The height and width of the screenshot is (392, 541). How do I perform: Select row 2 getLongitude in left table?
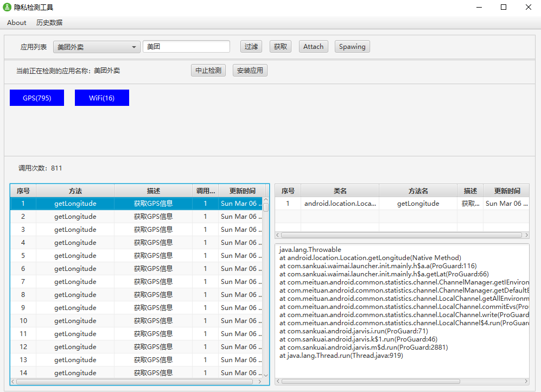click(x=136, y=217)
